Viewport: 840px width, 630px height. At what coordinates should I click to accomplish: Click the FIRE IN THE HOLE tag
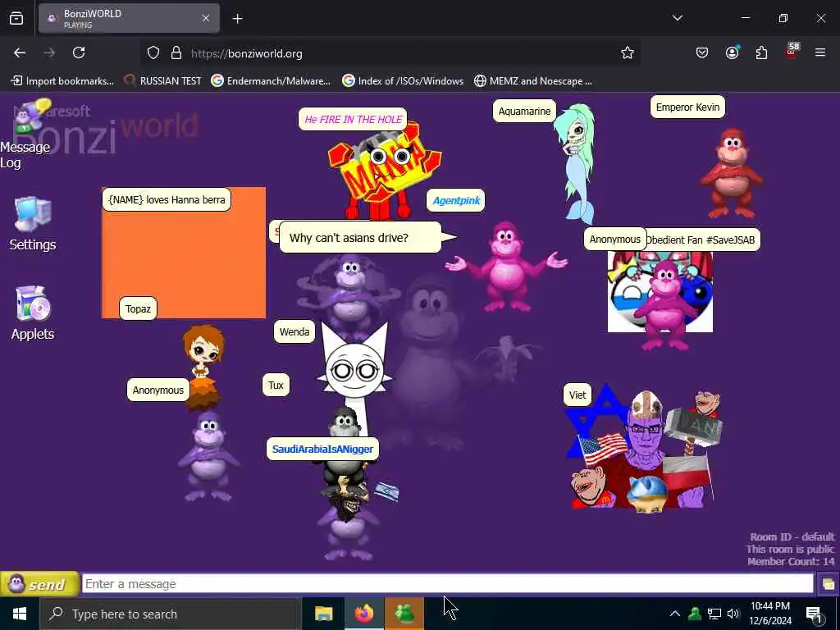(353, 119)
